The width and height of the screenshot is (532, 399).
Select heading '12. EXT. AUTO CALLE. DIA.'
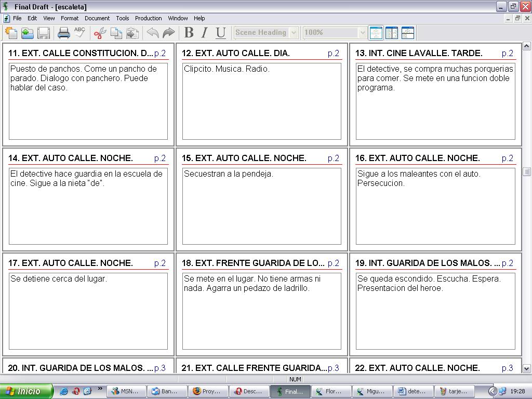click(236, 54)
